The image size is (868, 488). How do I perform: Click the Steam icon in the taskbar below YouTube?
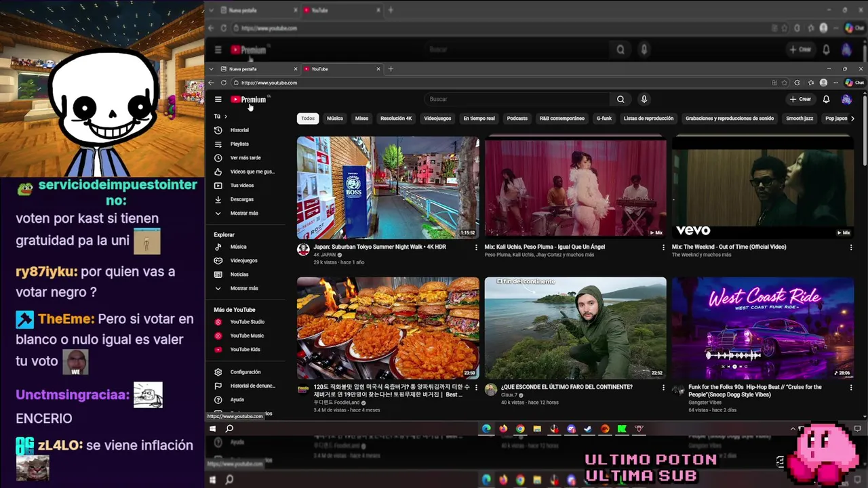point(588,429)
